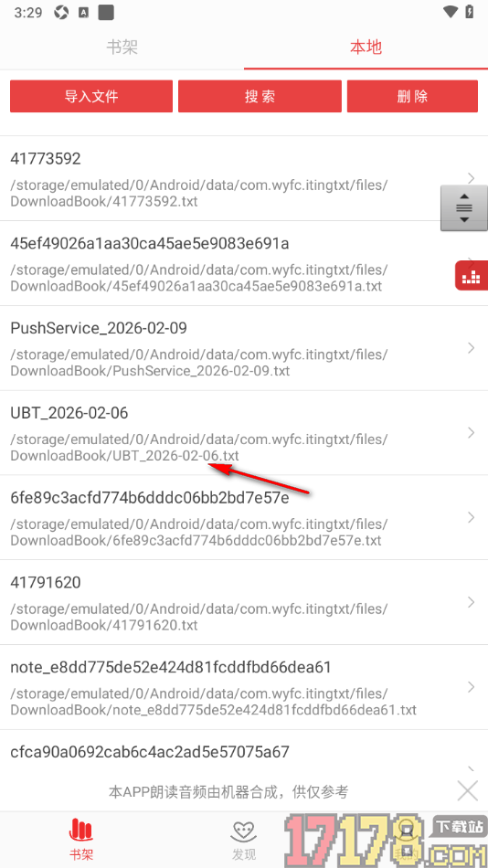Screen dimensions: 488x868
Task: Click the 搜索 search button
Action: point(260,96)
